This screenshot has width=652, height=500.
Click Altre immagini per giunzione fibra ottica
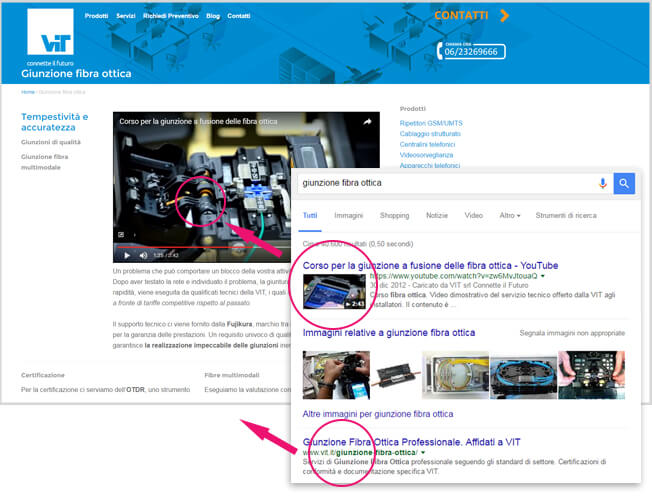(378, 414)
